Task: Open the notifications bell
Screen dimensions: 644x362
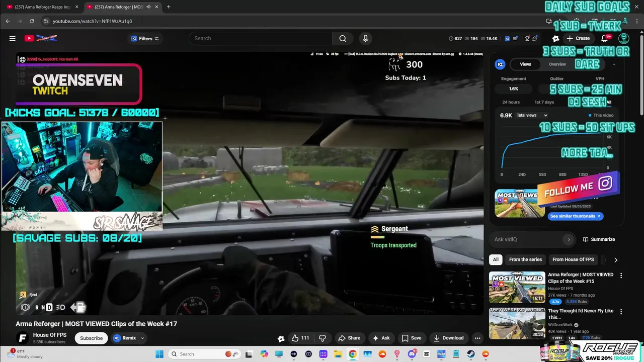Action: [605, 38]
